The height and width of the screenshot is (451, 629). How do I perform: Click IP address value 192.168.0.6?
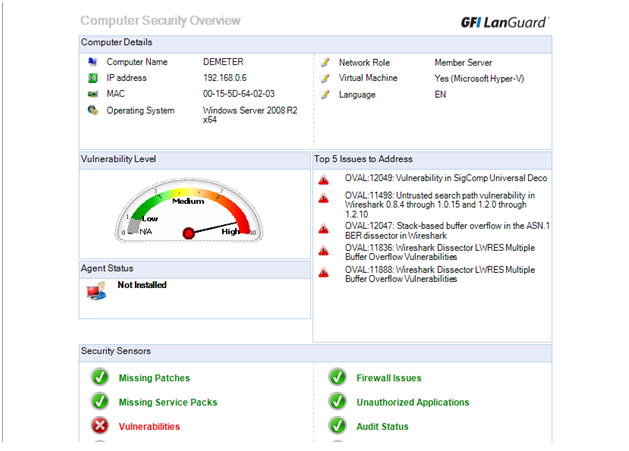pyautogui.click(x=225, y=78)
